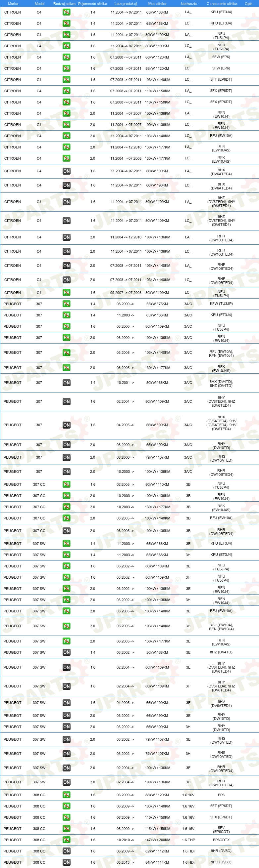Click the '09.2007 -> 07.2008' production years cell

pos(126,293)
